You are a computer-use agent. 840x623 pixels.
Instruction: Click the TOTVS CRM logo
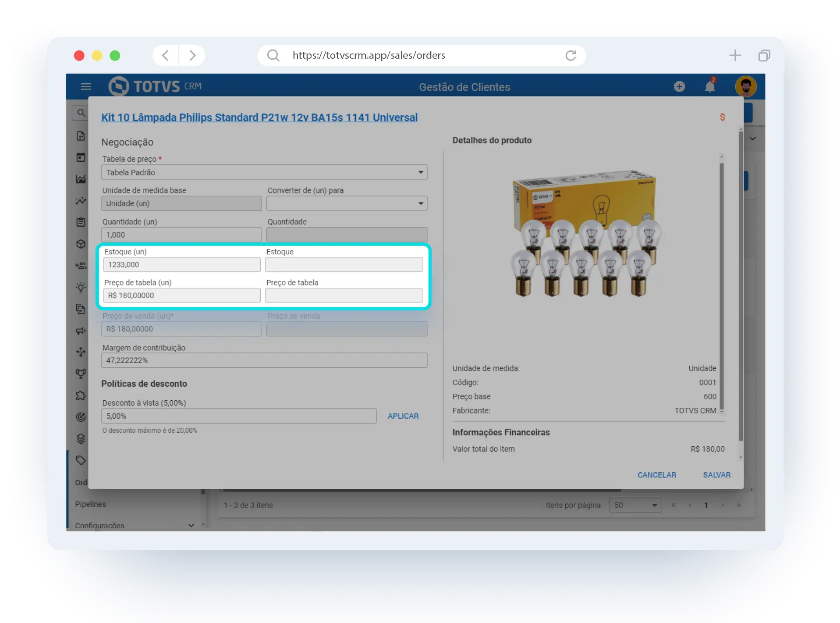[155, 86]
